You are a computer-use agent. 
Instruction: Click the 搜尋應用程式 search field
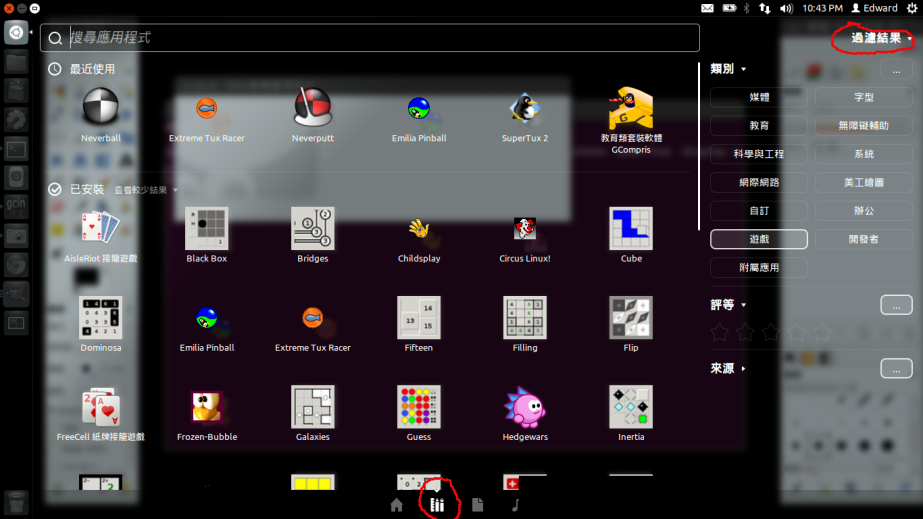tap(370, 38)
